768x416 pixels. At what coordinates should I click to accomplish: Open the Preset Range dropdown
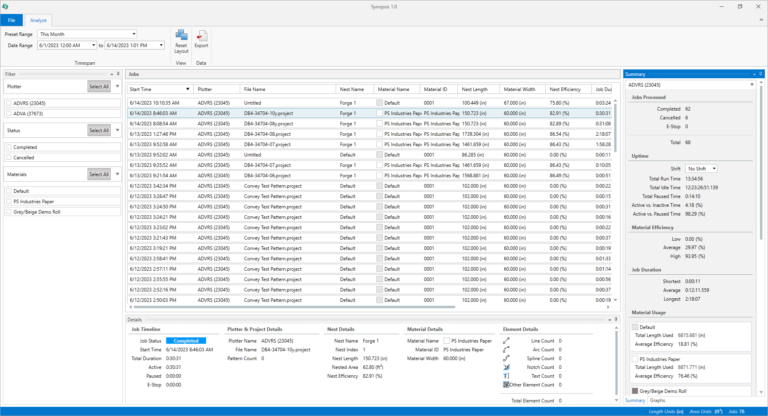[x=134, y=34]
